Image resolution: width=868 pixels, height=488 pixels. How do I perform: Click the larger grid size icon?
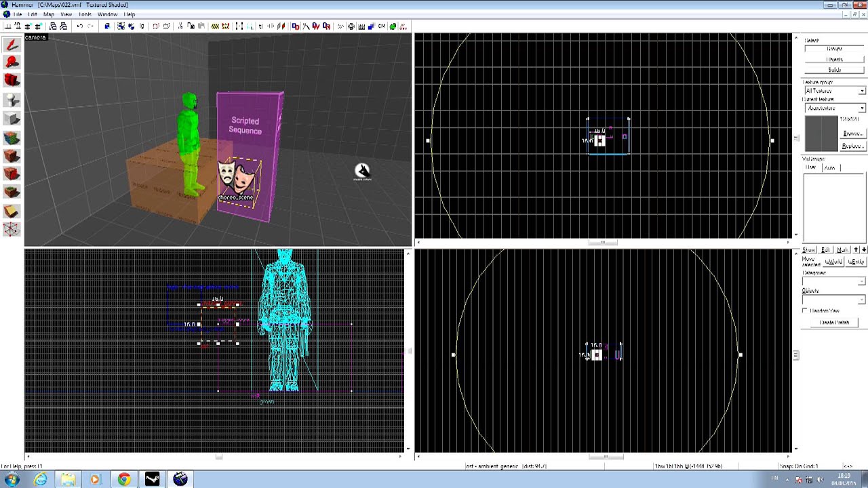[39, 26]
